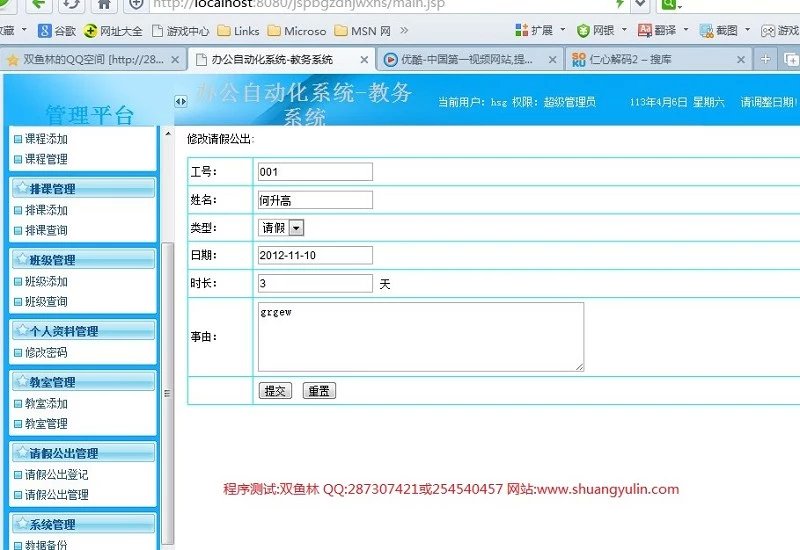The image size is (800, 550).
Task: Open the 谷歌 bookmark
Action: coord(57,31)
